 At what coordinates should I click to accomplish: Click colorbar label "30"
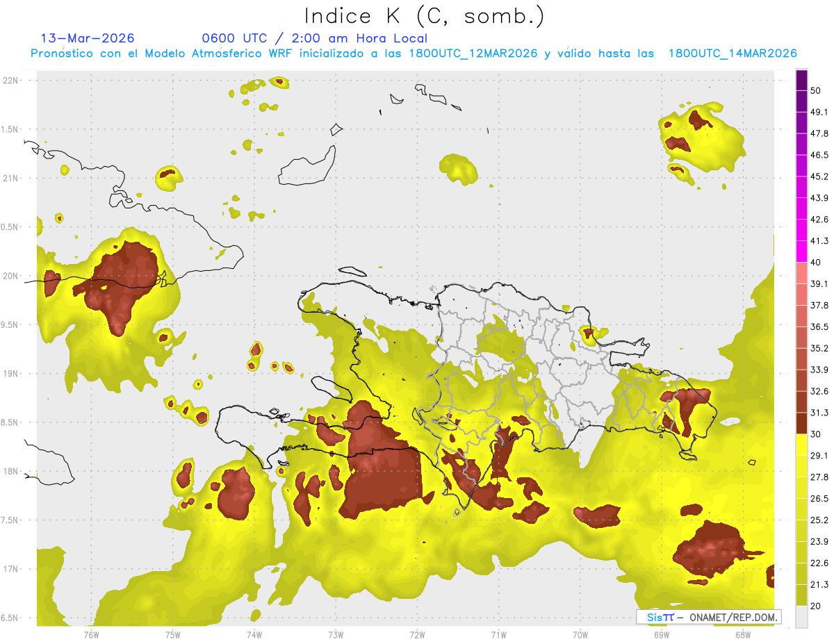816,434
